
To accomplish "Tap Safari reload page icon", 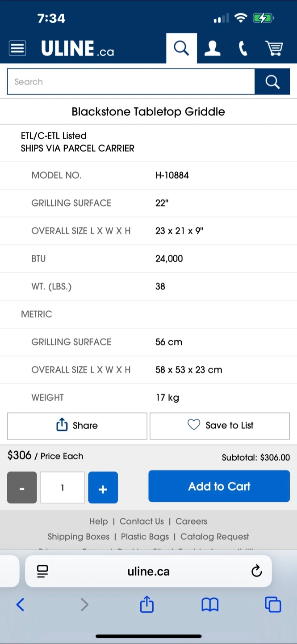I will pos(256,571).
